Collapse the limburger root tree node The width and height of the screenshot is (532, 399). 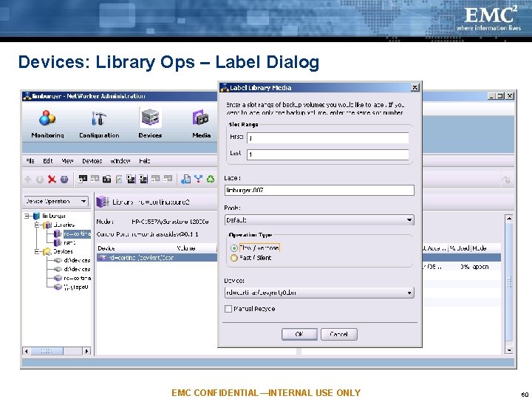click(x=27, y=216)
